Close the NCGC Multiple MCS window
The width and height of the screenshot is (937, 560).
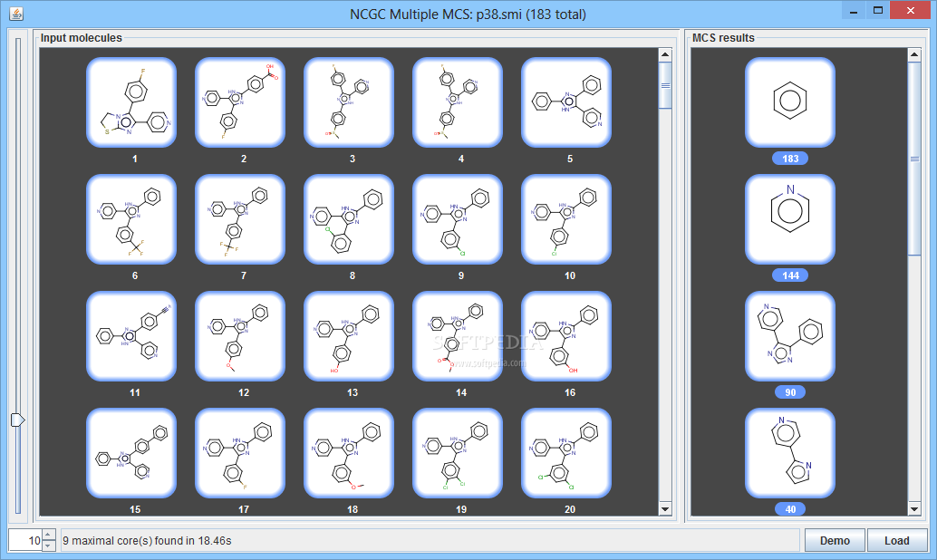(x=910, y=11)
